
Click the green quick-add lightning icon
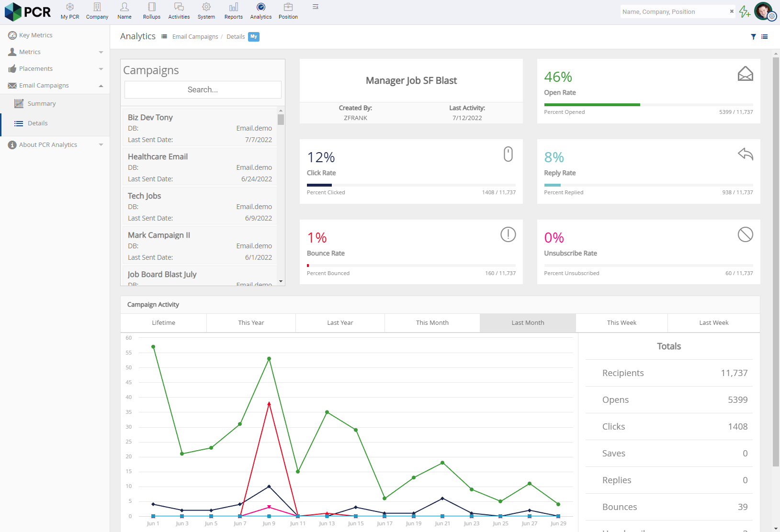click(x=745, y=11)
